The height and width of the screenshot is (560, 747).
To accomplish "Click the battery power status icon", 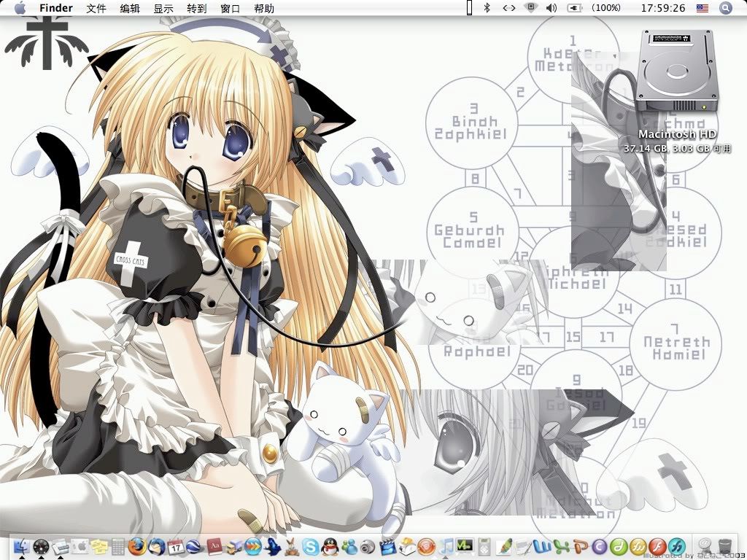I will point(575,8).
